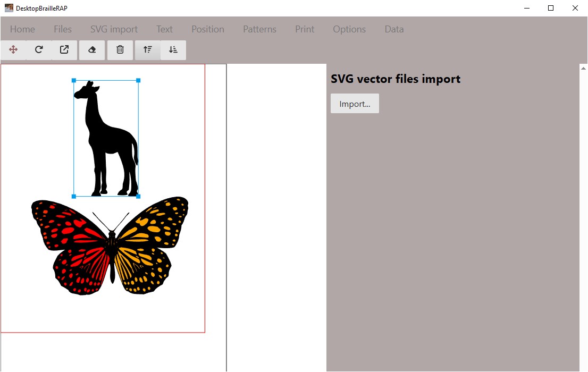Switch to the SVG import menu
588x372 pixels.
click(x=114, y=29)
